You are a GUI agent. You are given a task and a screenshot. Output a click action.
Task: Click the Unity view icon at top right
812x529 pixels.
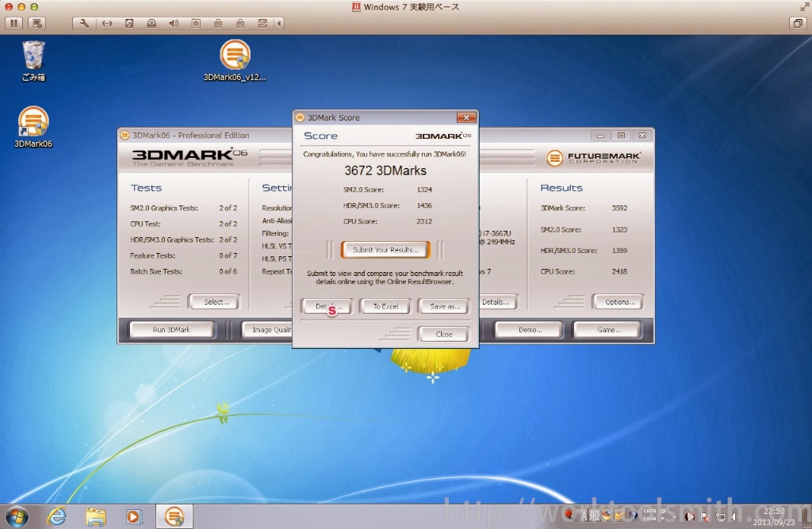798,23
